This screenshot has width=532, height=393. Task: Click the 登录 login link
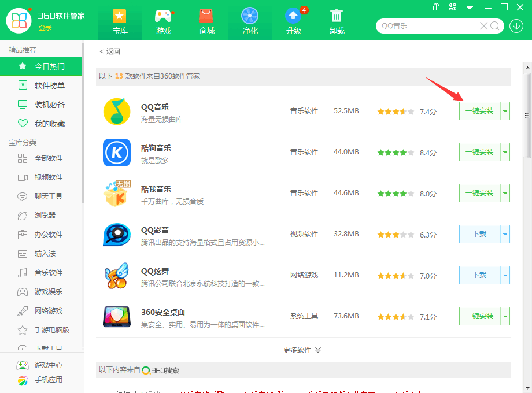tap(45, 28)
